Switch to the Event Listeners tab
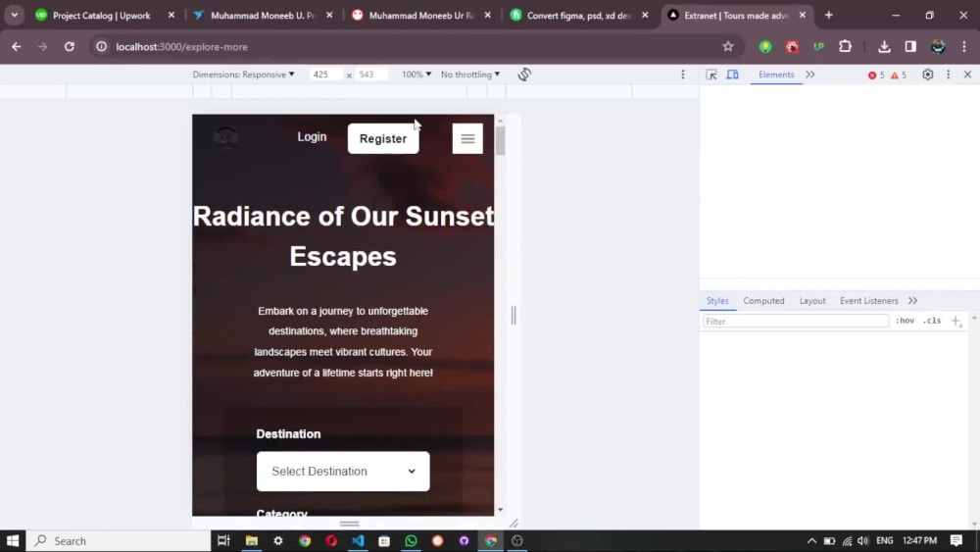 (868, 301)
